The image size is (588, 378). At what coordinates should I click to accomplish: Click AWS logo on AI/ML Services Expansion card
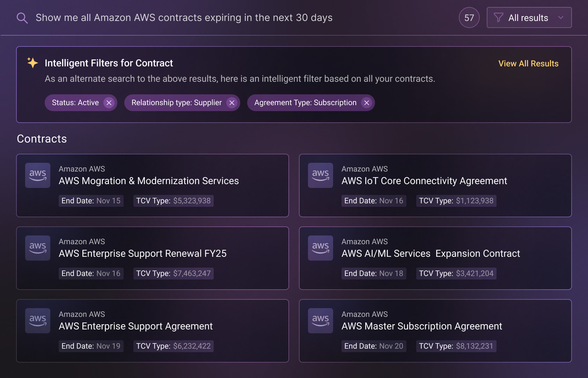[321, 248]
